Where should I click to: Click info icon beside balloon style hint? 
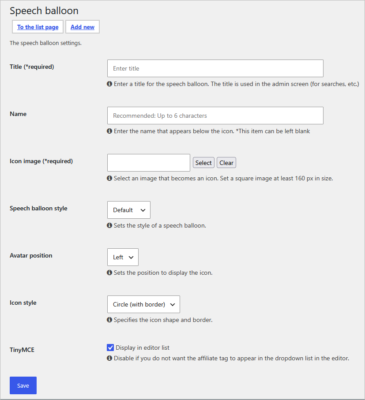(x=109, y=225)
